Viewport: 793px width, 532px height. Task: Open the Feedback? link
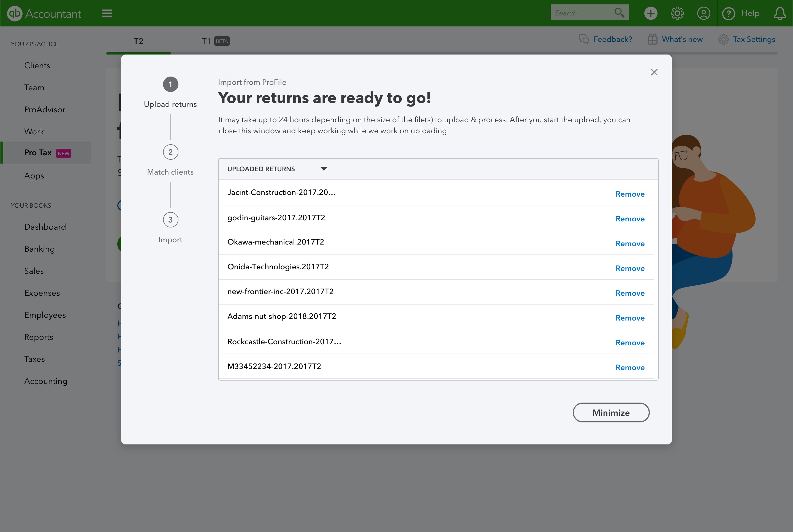click(x=613, y=39)
